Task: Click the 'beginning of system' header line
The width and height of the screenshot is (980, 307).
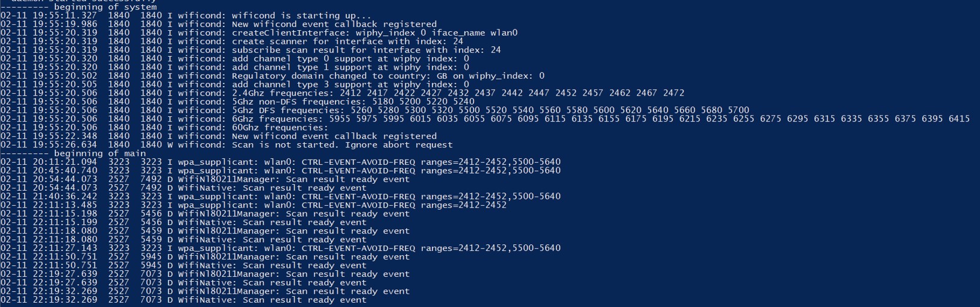Action: tap(78, 7)
